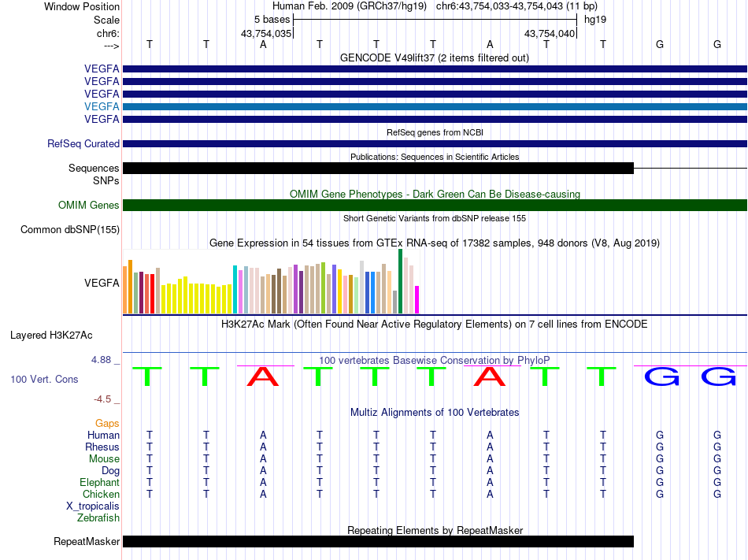The height and width of the screenshot is (560, 748).
Task: Click the H3K27Ac Mark track title
Action: [434, 325]
